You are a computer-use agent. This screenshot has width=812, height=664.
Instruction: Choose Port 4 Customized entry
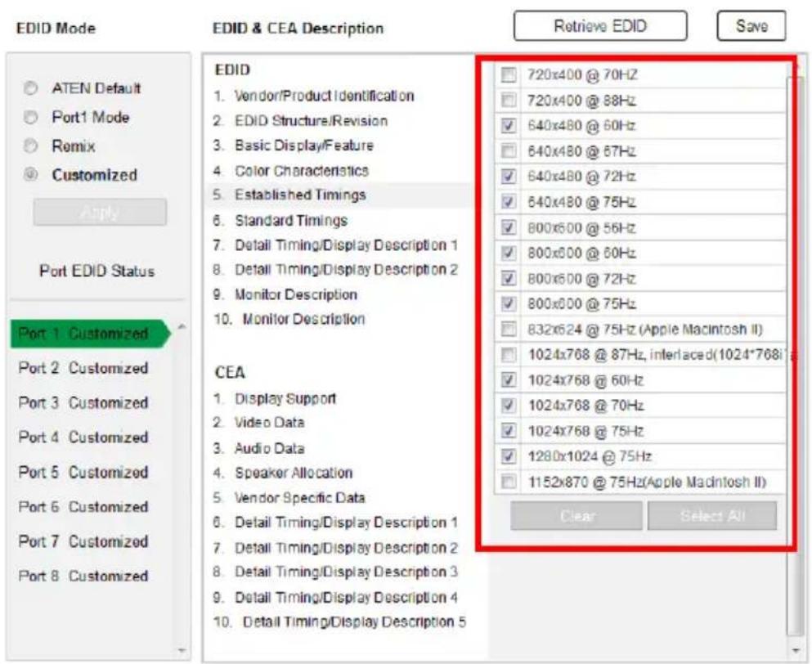(83, 437)
